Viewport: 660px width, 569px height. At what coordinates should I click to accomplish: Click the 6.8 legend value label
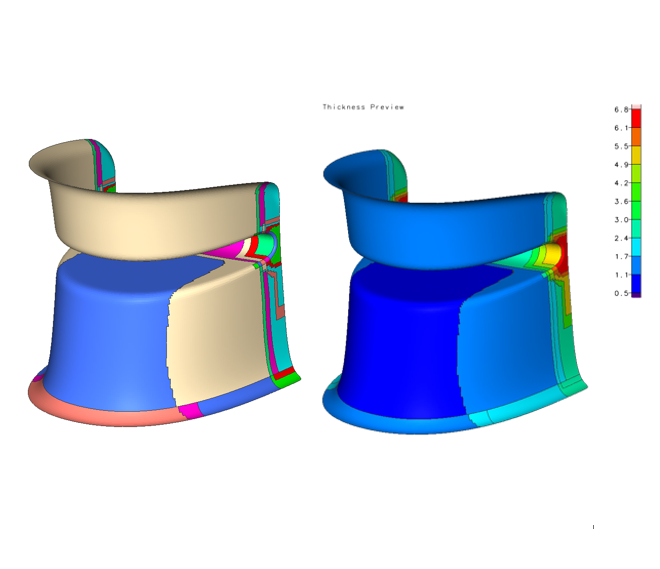[620, 109]
